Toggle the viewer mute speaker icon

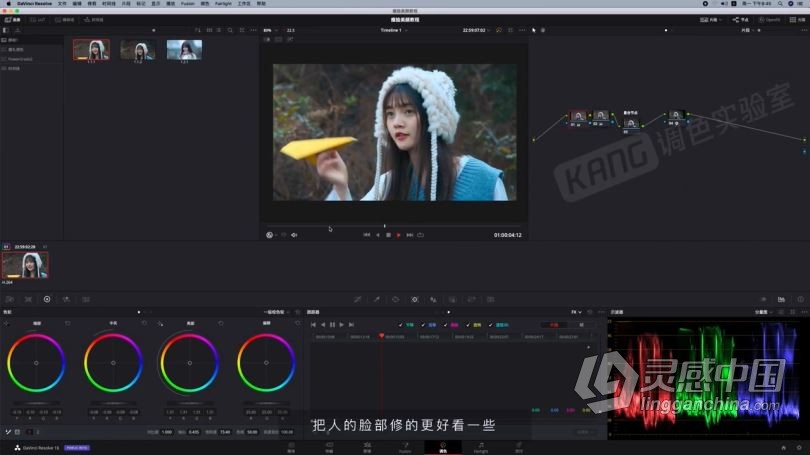point(294,235)
